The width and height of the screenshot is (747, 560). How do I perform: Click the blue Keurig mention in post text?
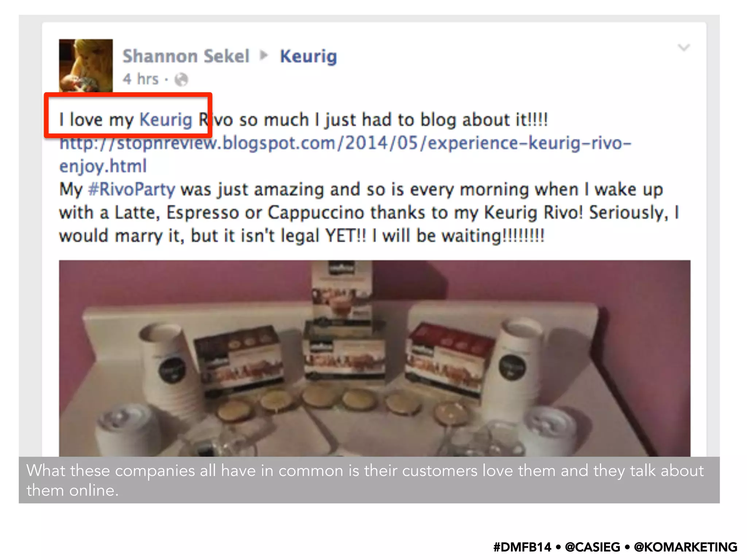click(x=166, y=120)
